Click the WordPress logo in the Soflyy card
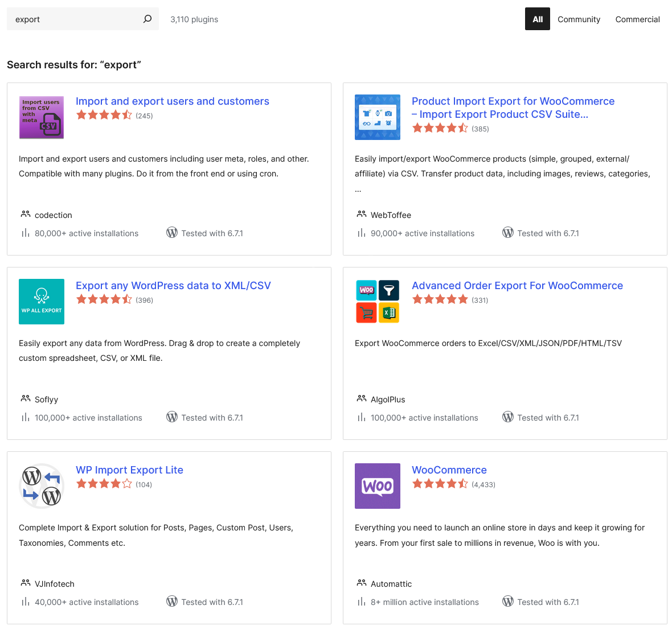The width and height of the screenshot is (672, 634). coord(172,417)
